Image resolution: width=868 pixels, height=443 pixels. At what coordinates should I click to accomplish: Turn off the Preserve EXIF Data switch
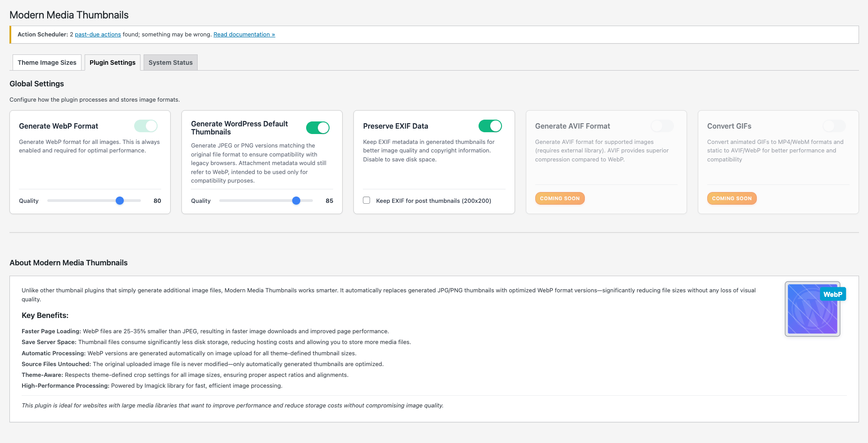click(x=490, y=126)
